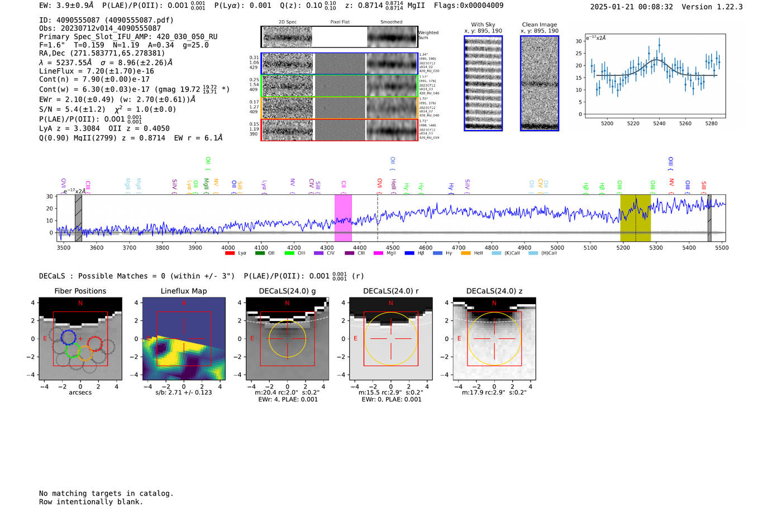Click the Obs: 20230712v014 line
This screenshot has width=782, height=532.
(100, 28)
